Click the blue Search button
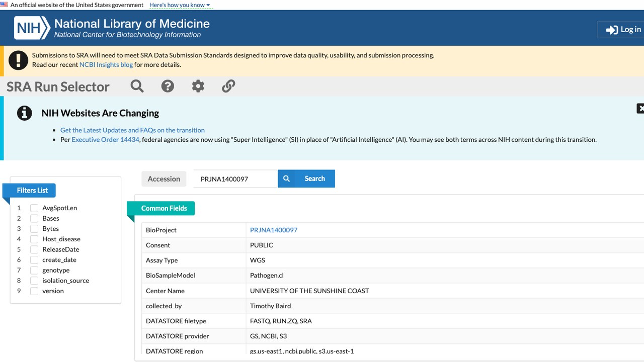The height and width of the screenshot is (362, 644). (x=306, y=178)
